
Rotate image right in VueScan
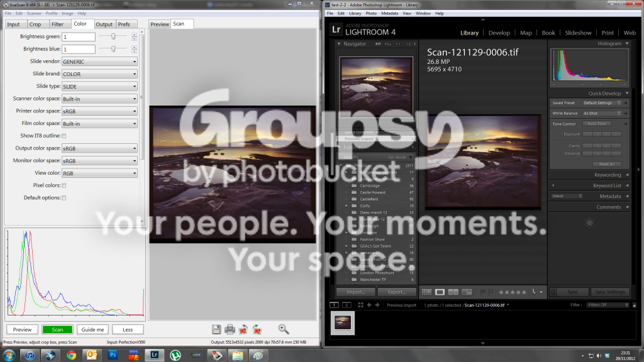pos(257,329)
